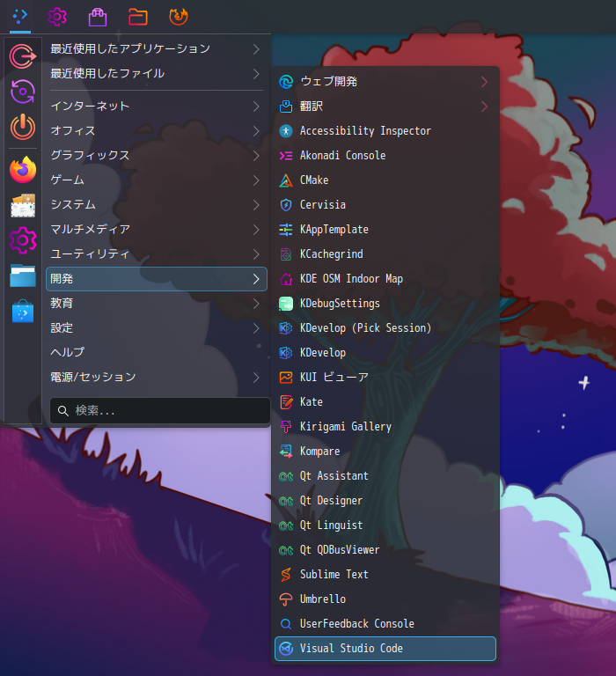Viewport: 616px width, 676px height.
Task: Select the highlighted 開発 category
Action: point(157,279)
